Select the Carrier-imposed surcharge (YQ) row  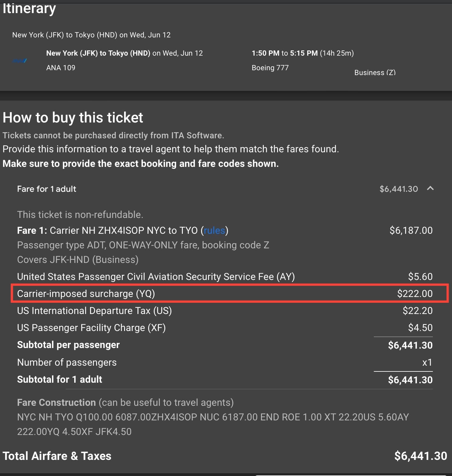(86, 294)
